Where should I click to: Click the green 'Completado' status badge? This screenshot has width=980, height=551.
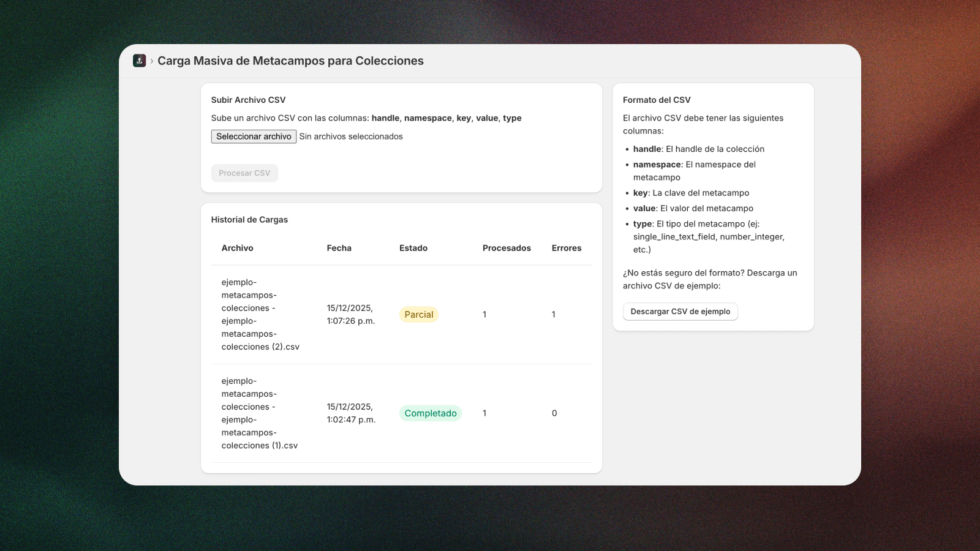(430, 413)
